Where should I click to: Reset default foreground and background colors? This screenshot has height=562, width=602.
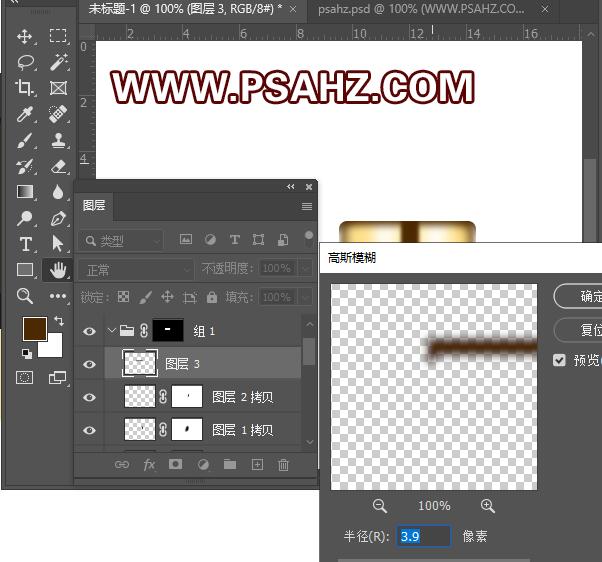[26, 353]
